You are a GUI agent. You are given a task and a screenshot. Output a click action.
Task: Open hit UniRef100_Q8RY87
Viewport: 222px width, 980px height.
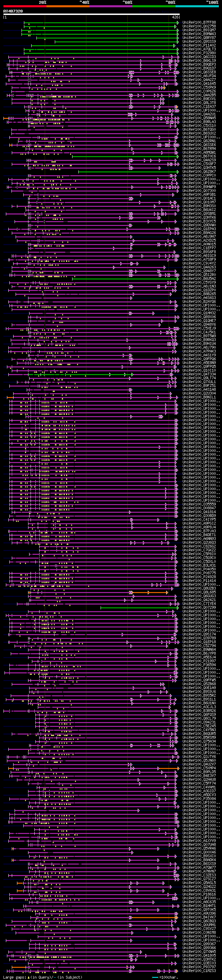199,38
